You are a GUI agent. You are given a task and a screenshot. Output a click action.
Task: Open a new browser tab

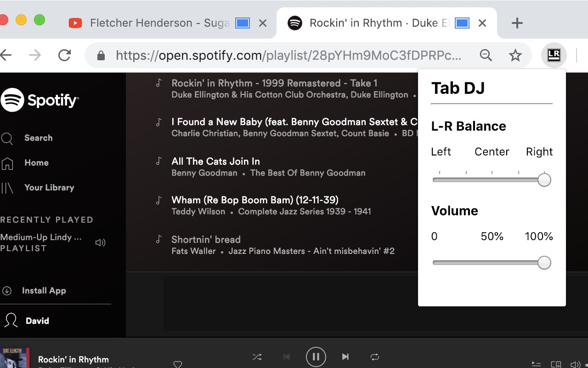[517, 23]
